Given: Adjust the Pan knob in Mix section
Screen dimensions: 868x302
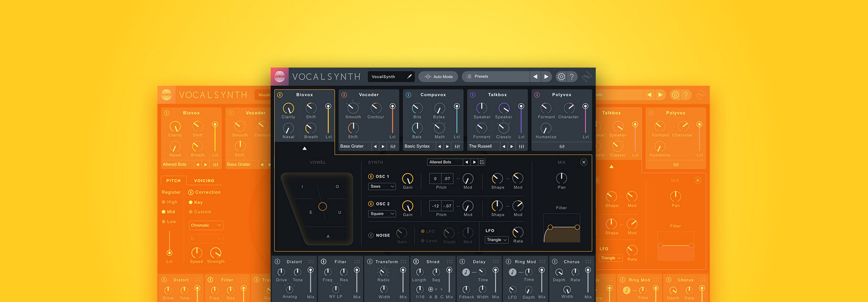Looking at the screenshot, I should click(x=562, y=178).
